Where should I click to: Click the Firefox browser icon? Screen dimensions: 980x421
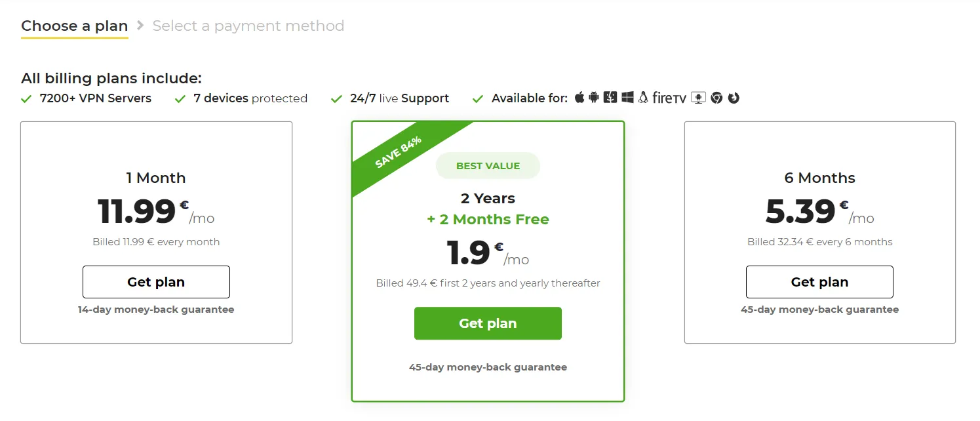tap(733, 97)
